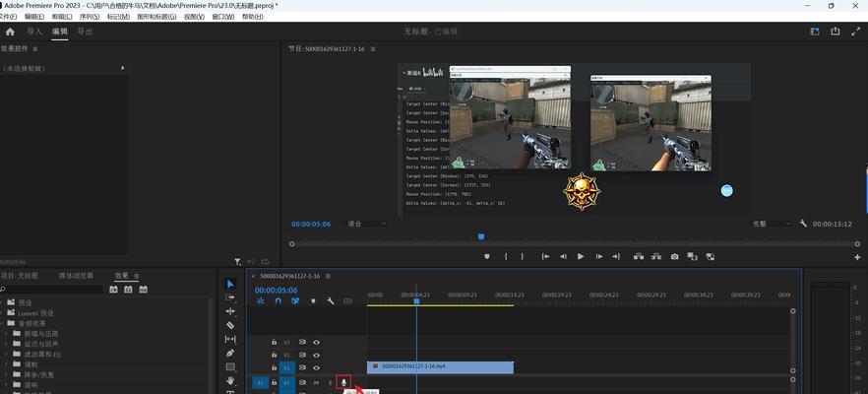This screenshot has height=394, width=868.
Task: Click the filter funnel in Effect Controls
Action: (237, 262)
